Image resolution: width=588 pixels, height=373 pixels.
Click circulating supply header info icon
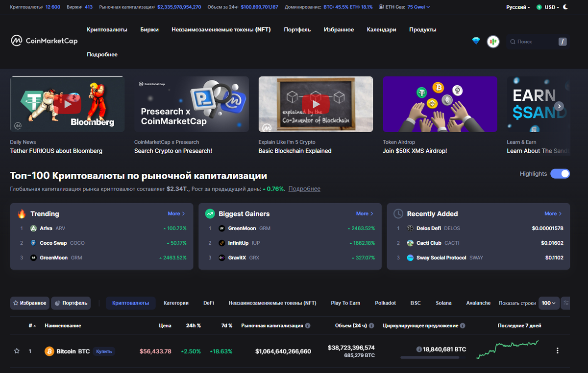[463, 326]
